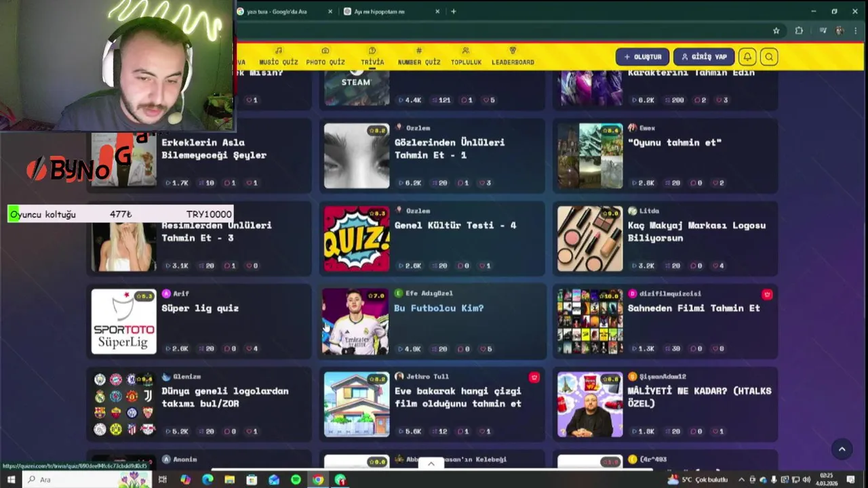Click the movie posters collage thumbnail

click(590, 321)
